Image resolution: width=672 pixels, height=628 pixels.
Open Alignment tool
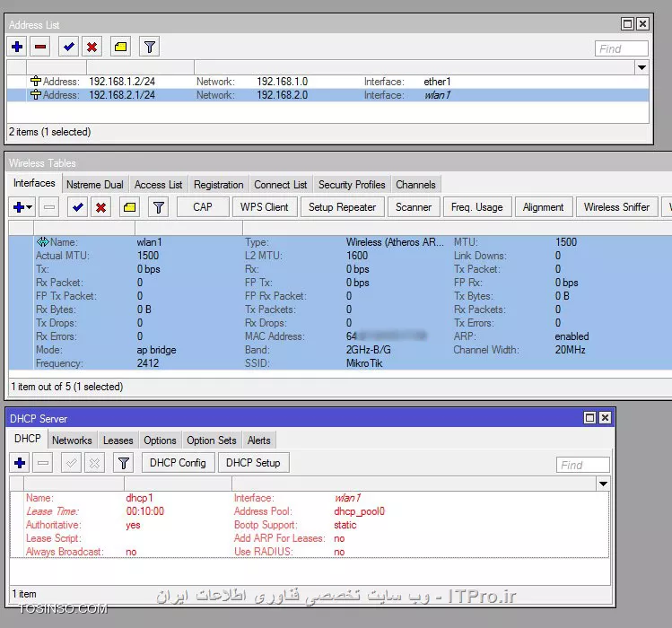tap(543, 207)
